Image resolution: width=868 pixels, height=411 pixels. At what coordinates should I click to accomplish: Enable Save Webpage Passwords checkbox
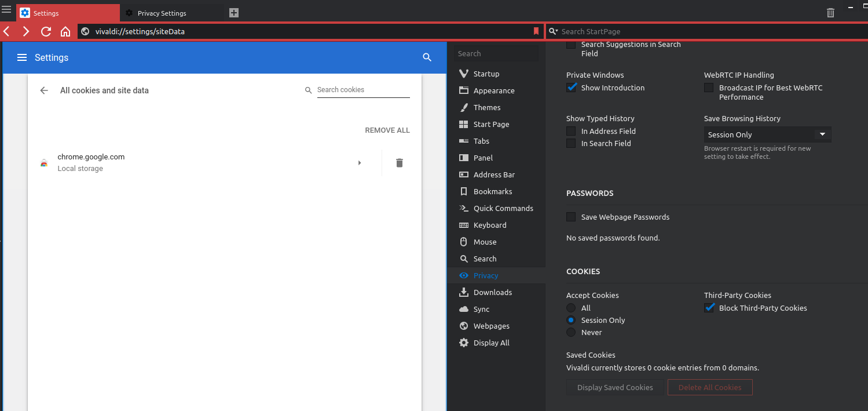coord(571,217)
